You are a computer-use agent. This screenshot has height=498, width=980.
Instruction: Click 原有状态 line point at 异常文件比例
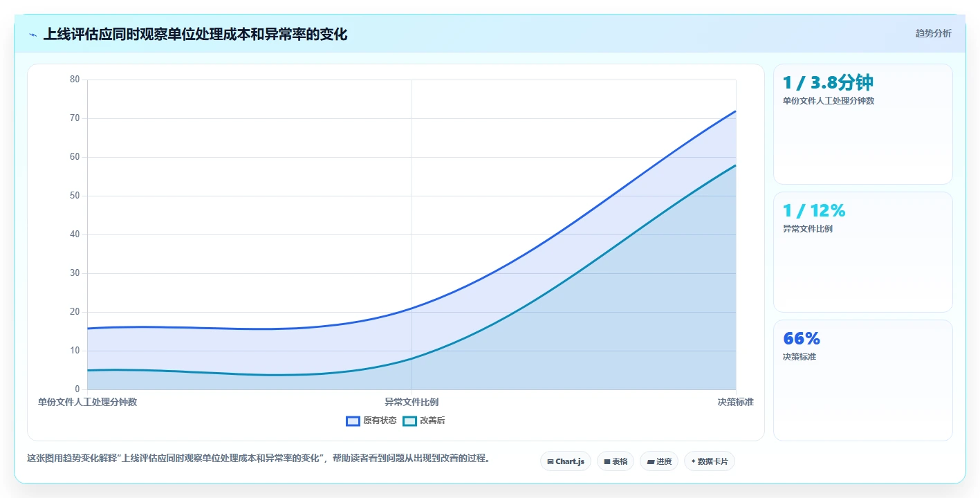pos(412,308)
